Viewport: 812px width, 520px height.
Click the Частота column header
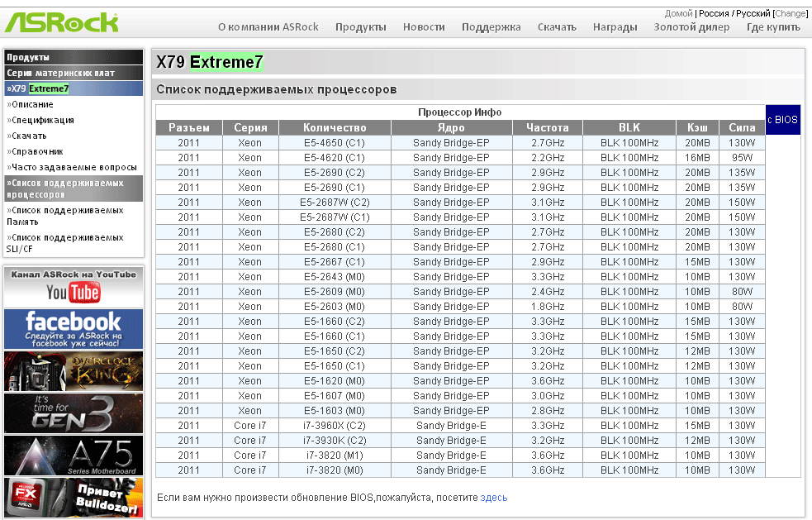[x=548, y=127]
